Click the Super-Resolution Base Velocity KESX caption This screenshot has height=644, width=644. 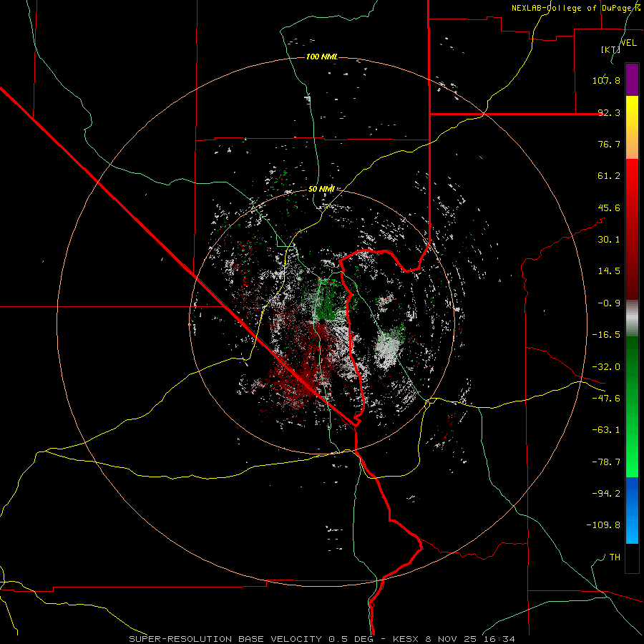[x=322, y=639]
